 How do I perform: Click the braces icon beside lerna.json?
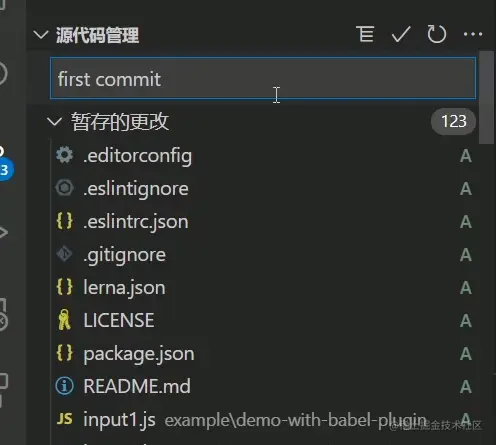[x=65, y=287]
